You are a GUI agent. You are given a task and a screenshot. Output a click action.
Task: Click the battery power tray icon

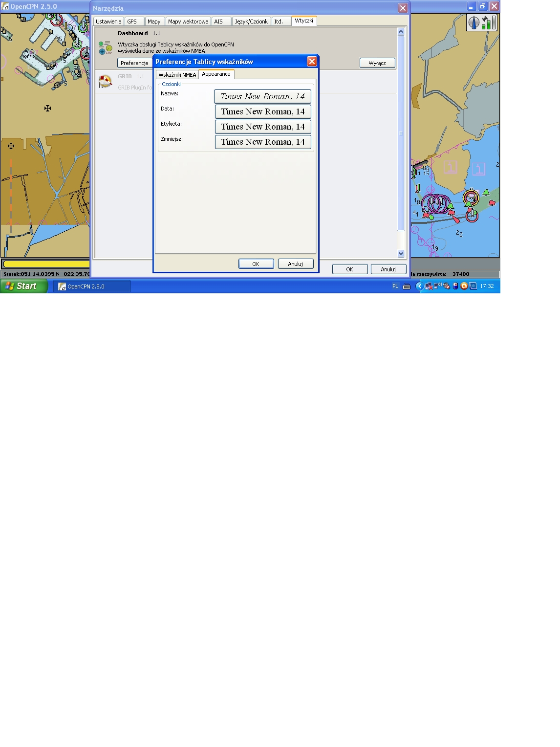pyautogui.click(x=455, y=286)
